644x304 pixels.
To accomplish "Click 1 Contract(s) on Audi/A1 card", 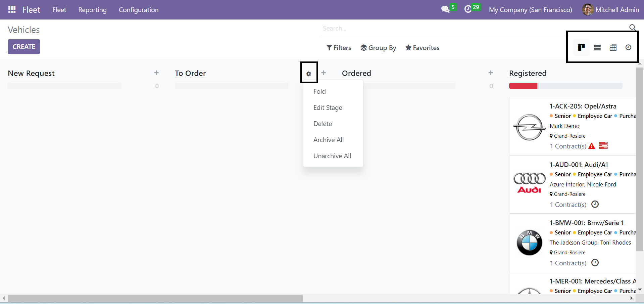I will click(568, 205).
